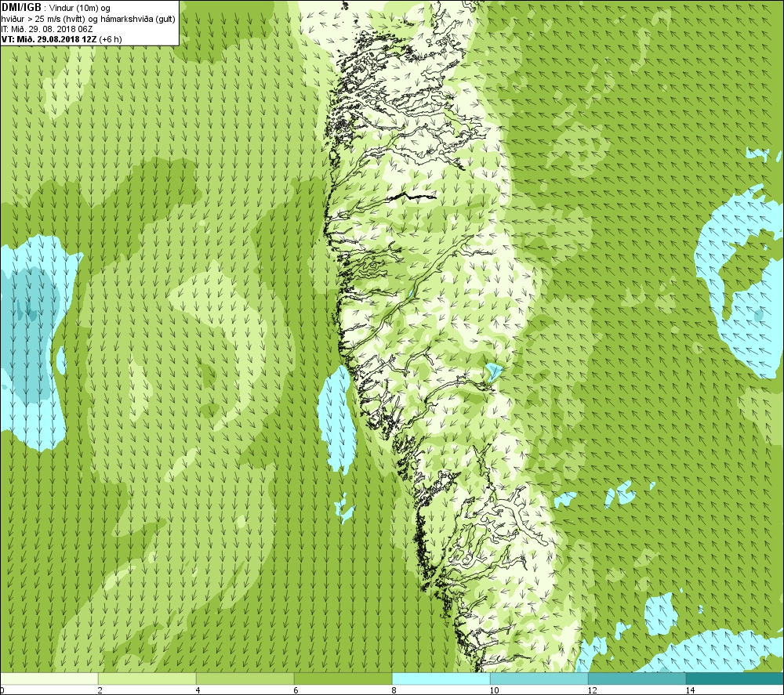Click the legend scale label '6'

tap(296, 690)
